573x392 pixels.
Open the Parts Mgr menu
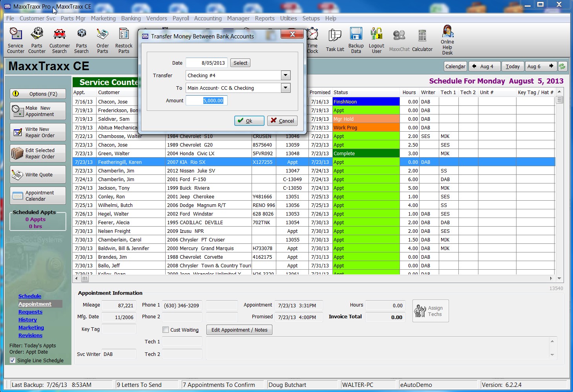tap(73, 18)
